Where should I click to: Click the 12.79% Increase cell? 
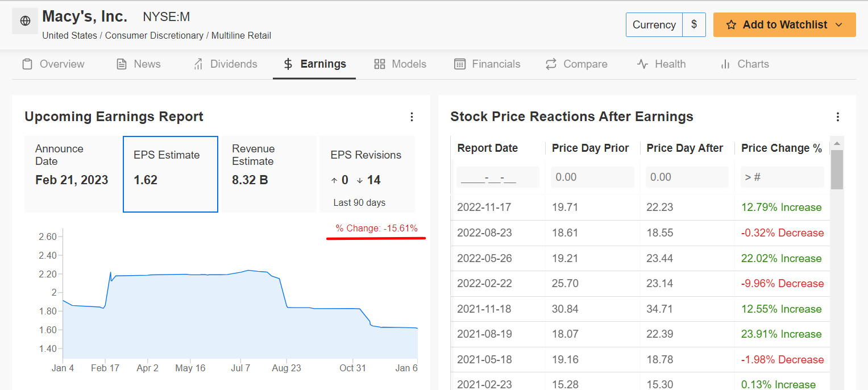pyautogui.click(x=781, y=208)
